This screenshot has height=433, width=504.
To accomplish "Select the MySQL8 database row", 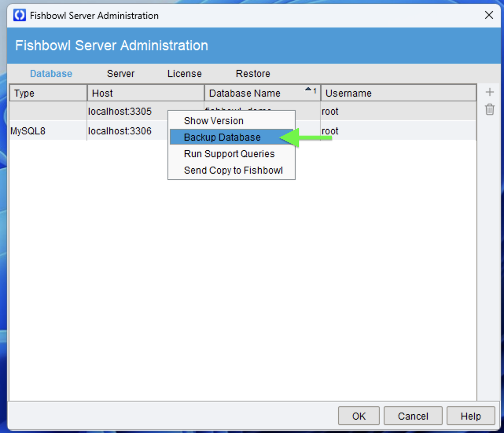I will tap(47, 130).
